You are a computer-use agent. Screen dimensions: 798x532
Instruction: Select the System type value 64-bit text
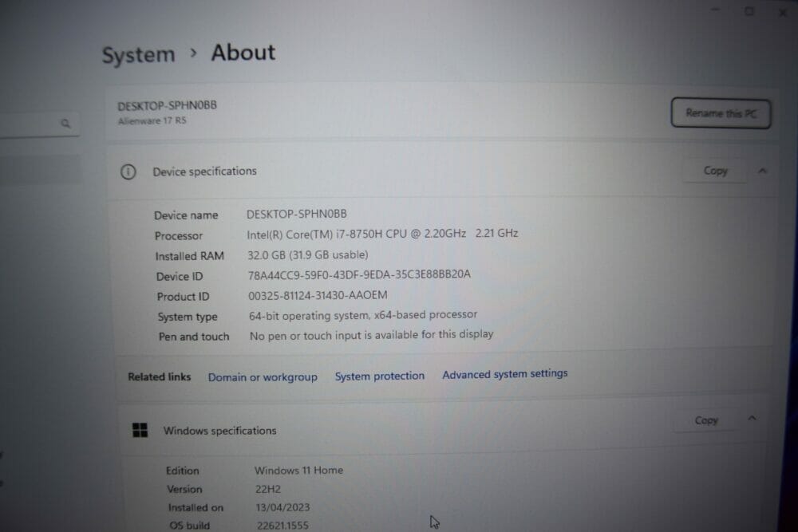(363, 315)
